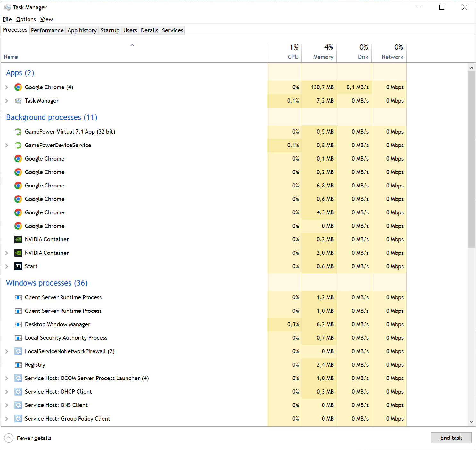Click the Task Manager title bar icon
Viewport: 476px width, 450px height.
(x=8, y=7)
